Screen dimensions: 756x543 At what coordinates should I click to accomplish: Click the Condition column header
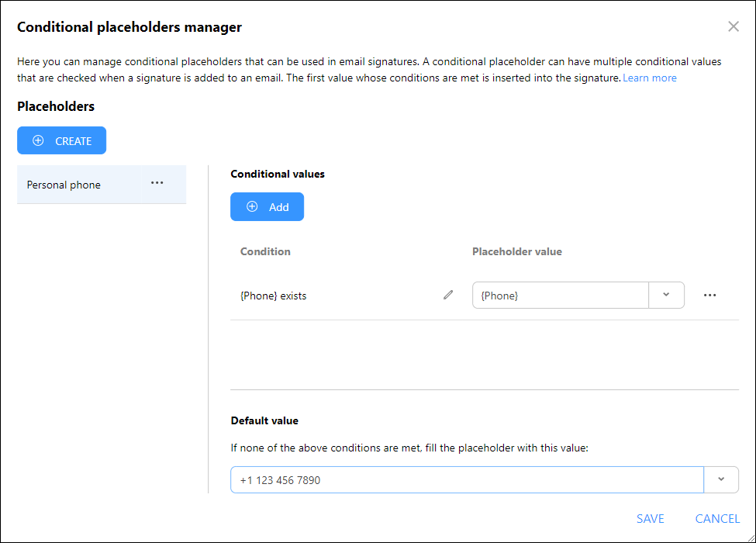[x=265, y=251]
